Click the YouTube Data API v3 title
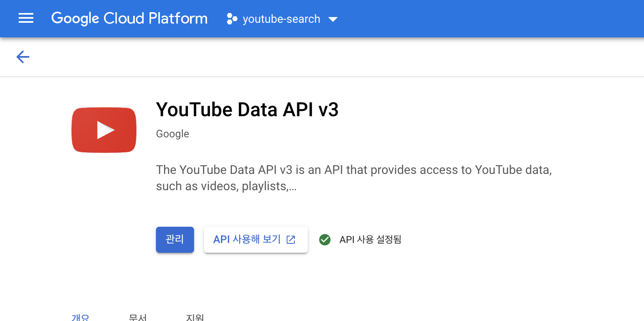This screenshot has width=644, height=321. [247, 110]
